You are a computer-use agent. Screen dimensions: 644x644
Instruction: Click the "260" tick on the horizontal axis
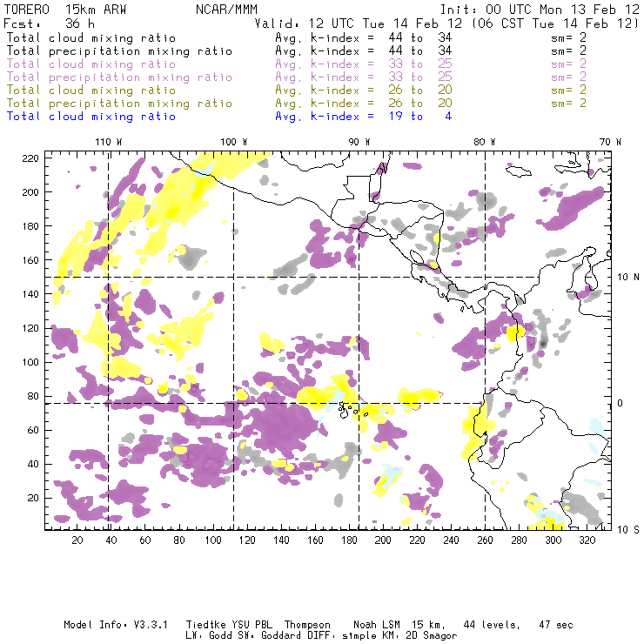[485, 540]
